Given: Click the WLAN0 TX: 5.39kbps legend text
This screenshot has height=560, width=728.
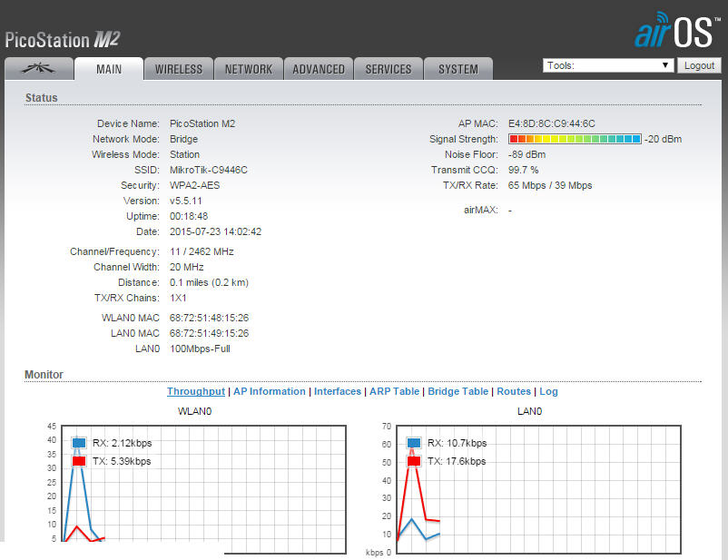Looking at the screenshot, I should [122, 461].
